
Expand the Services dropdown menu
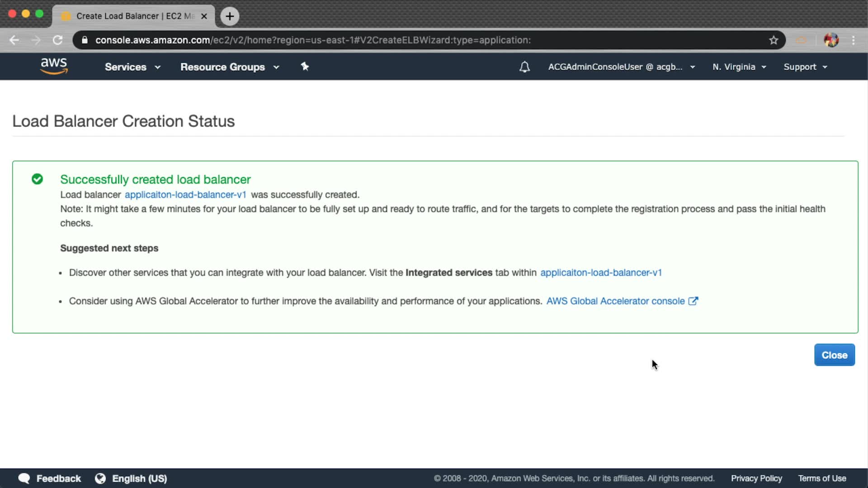(132, 67)
